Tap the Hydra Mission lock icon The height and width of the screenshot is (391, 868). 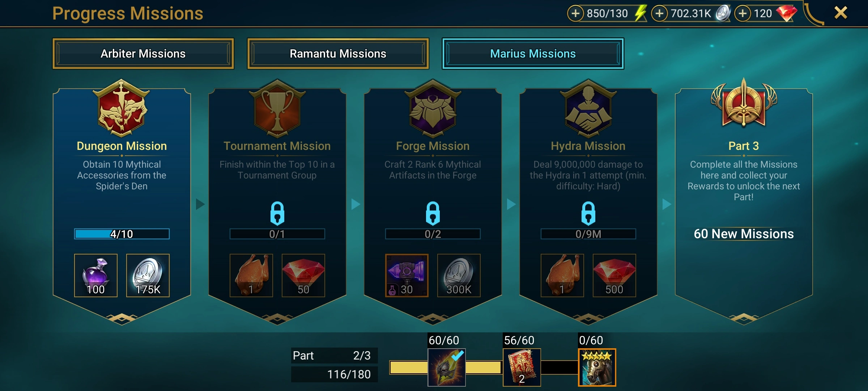tap(588, 213)
